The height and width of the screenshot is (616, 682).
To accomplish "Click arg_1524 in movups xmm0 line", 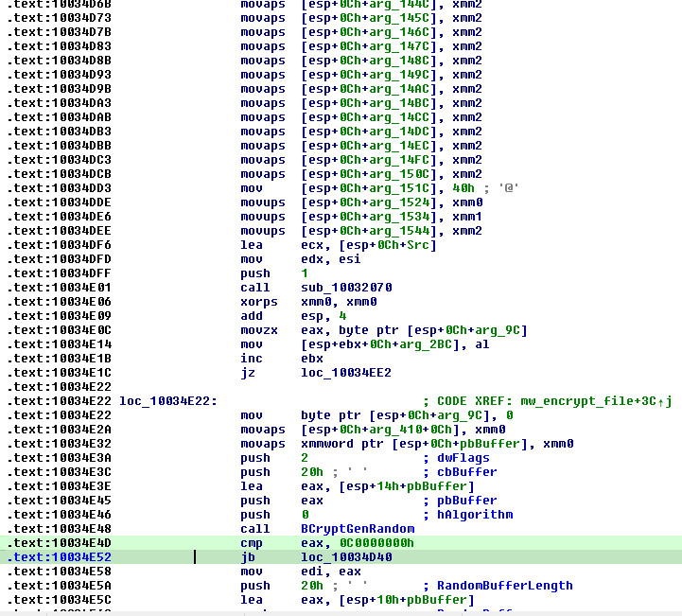I will [x=399, y=202].
